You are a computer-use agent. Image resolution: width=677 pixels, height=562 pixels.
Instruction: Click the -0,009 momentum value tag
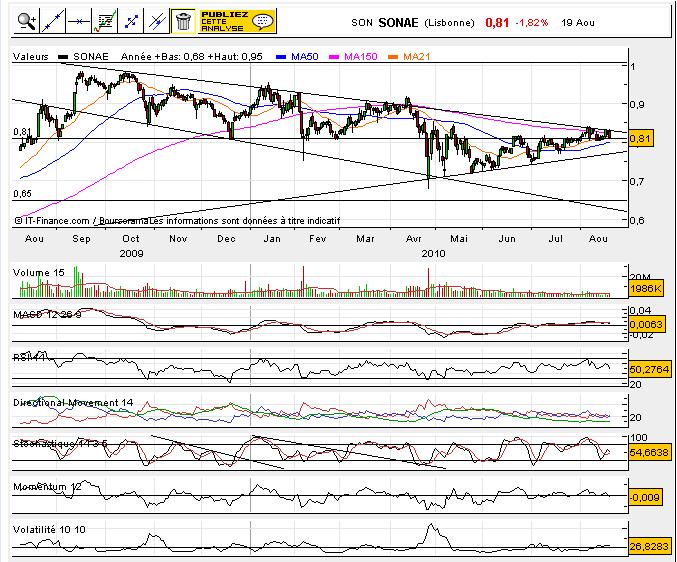(x=645, y=497)
